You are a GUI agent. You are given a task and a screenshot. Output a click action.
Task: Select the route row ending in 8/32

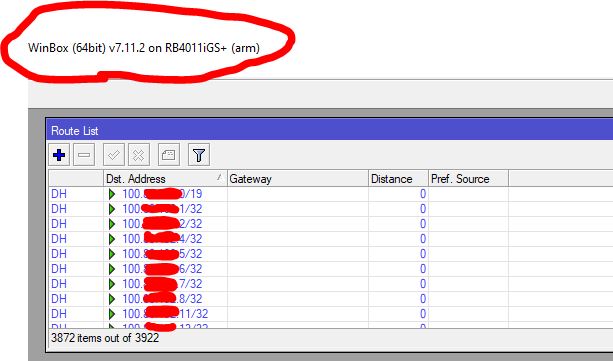[x=330, y=299]
